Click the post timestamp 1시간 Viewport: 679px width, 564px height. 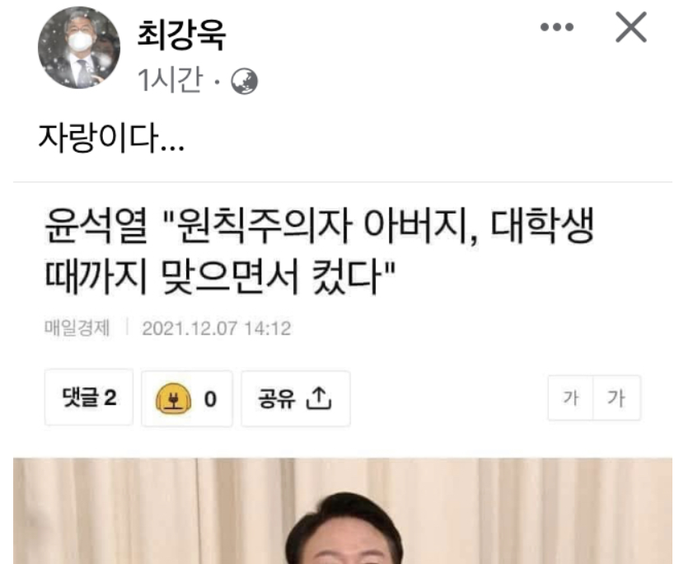click(x=170, y=81)
